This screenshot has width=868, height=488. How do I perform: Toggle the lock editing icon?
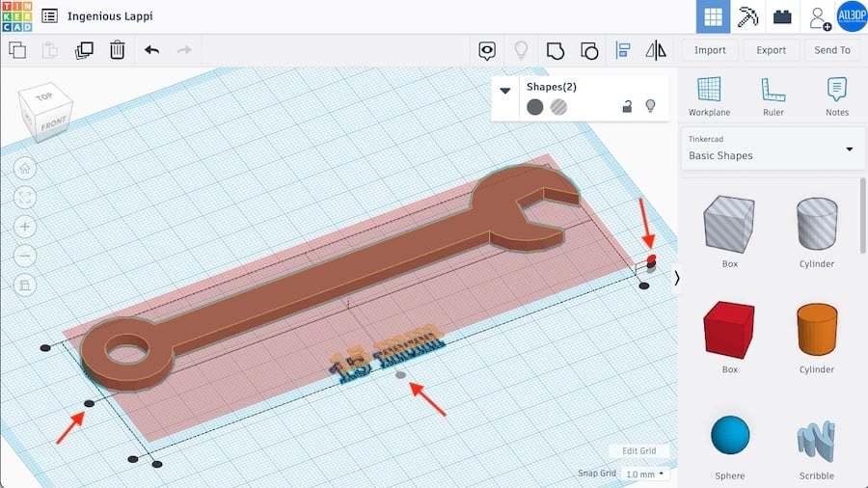click(627, 106)
